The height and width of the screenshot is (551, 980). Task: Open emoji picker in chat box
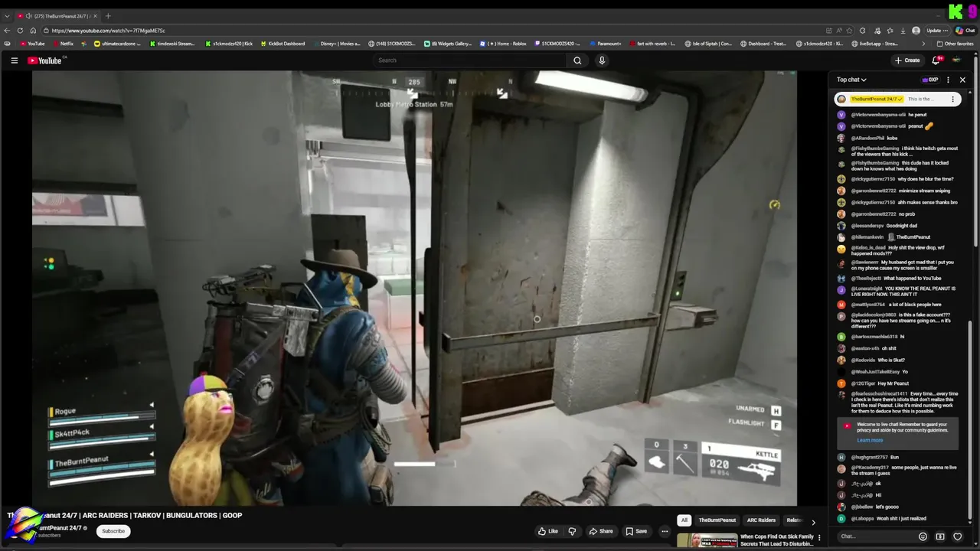pyautogui.click(x=923, y=536)
